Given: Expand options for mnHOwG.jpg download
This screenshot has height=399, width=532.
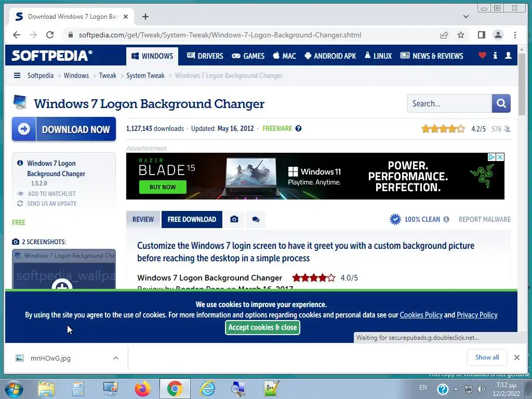Looking at the screenshot, I should point(116,358).
